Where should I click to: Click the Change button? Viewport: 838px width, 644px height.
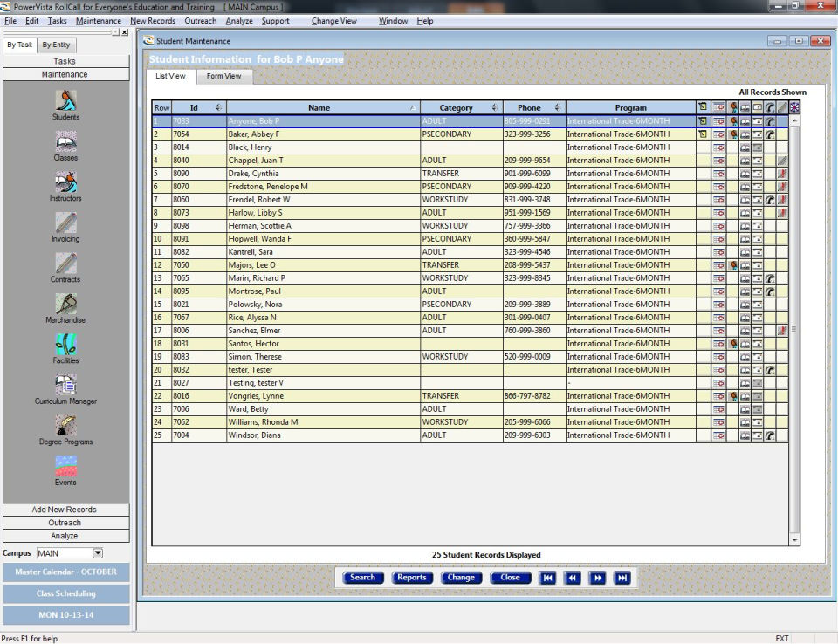[461, 578]
